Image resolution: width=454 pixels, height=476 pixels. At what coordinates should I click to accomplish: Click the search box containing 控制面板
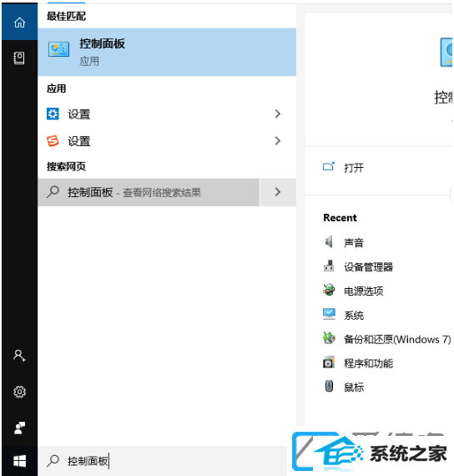pos(163,461)
